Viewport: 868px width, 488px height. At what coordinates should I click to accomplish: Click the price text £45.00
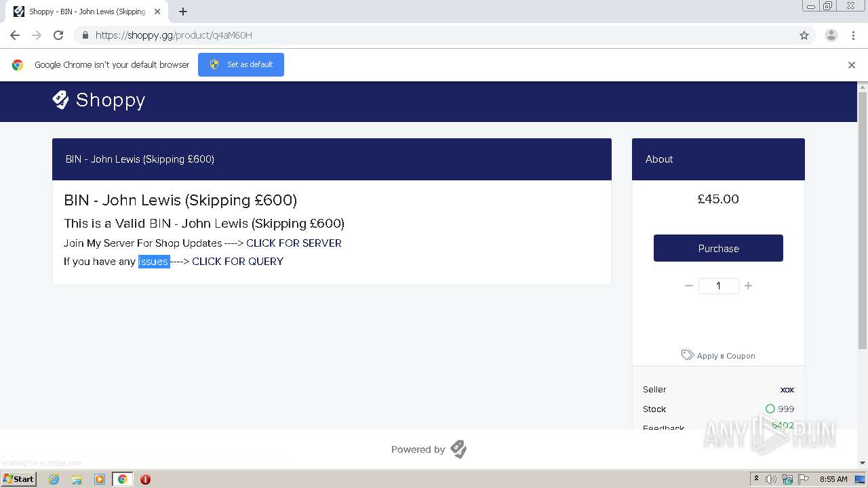tap(718, 199)
